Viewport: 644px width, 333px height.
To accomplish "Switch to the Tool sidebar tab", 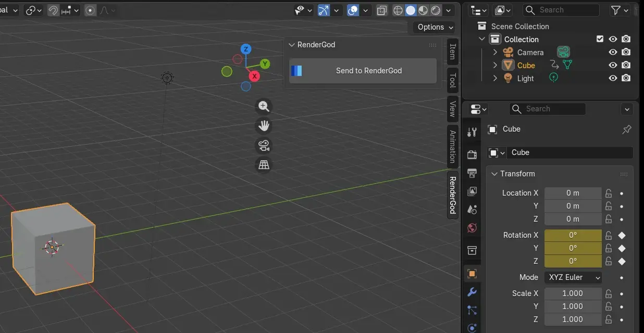I will (452, 80).
